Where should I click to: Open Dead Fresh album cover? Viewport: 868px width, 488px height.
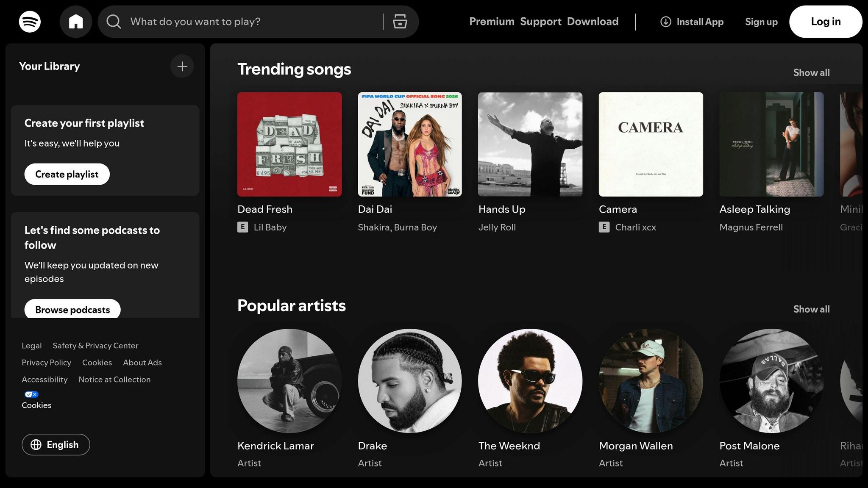click(x=289, y=144)
